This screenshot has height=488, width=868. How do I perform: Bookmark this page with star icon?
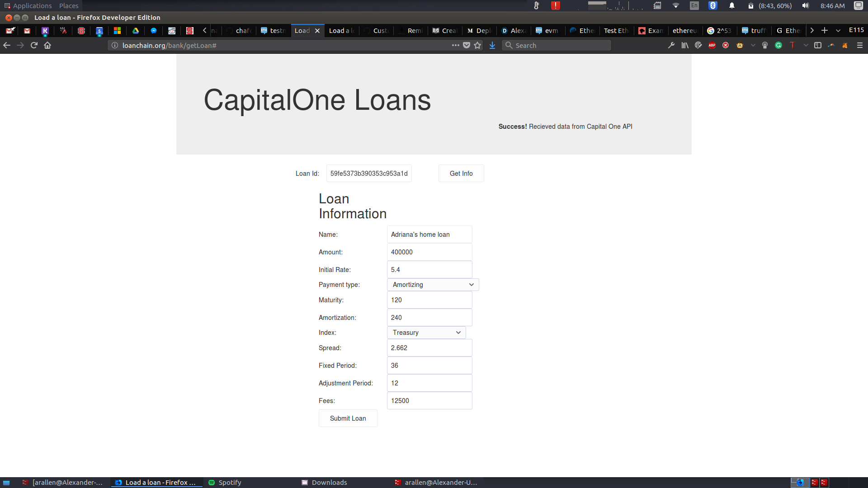point(477,45)
